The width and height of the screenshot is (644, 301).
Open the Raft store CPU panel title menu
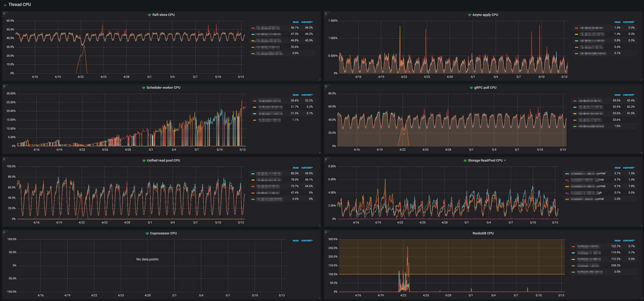coord(163,15)
